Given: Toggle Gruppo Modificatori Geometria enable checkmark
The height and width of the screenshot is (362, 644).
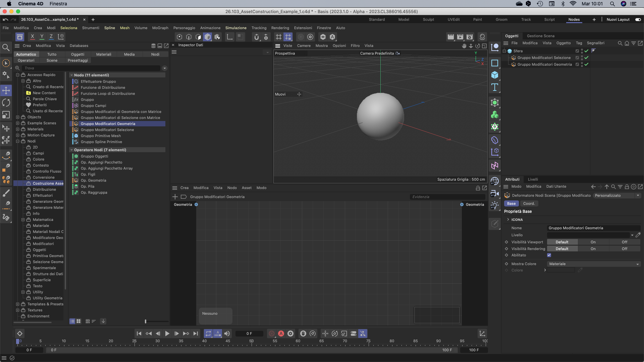Looking at the screenshot, I should tap(586, 64).
